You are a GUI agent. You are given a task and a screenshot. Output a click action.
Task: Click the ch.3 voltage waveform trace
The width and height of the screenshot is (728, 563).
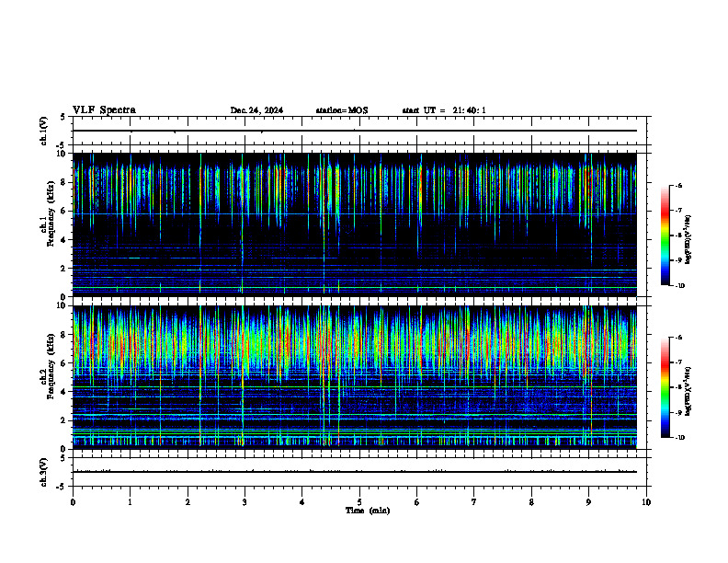[355, 472]
